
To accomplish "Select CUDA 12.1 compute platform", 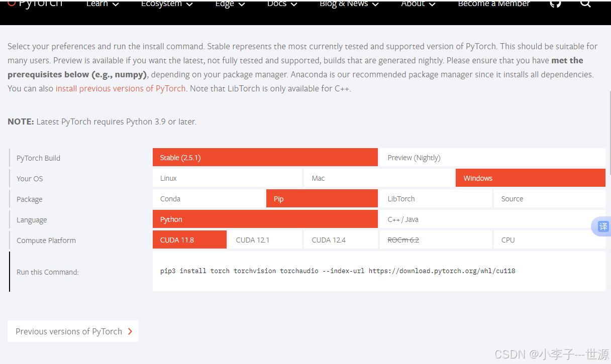I will [265, 239].
